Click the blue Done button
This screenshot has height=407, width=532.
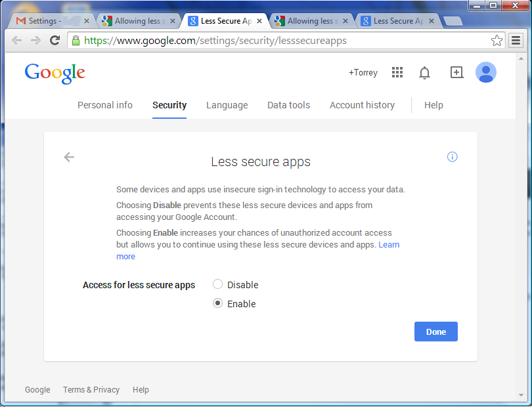point(436,332)
